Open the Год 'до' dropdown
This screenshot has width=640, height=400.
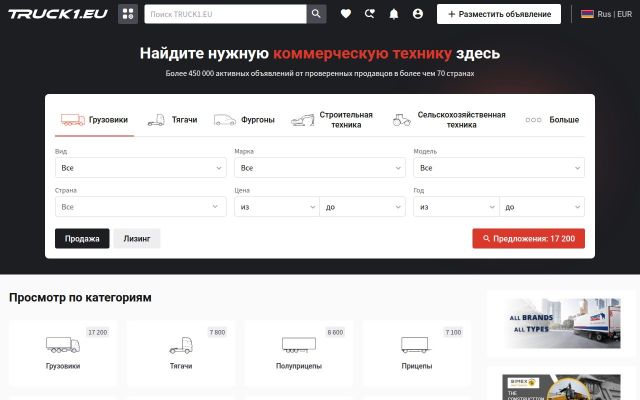pos(542,207)
